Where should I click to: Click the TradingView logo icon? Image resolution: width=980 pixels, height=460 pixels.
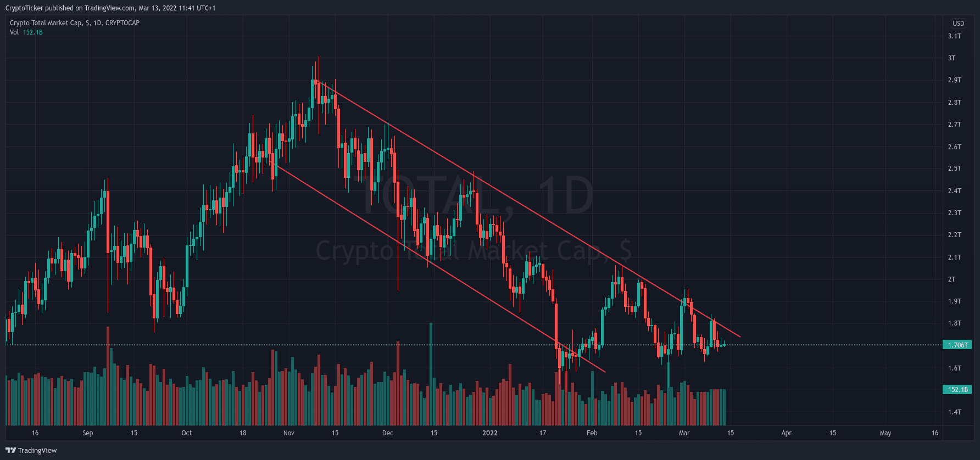point(10,450)
